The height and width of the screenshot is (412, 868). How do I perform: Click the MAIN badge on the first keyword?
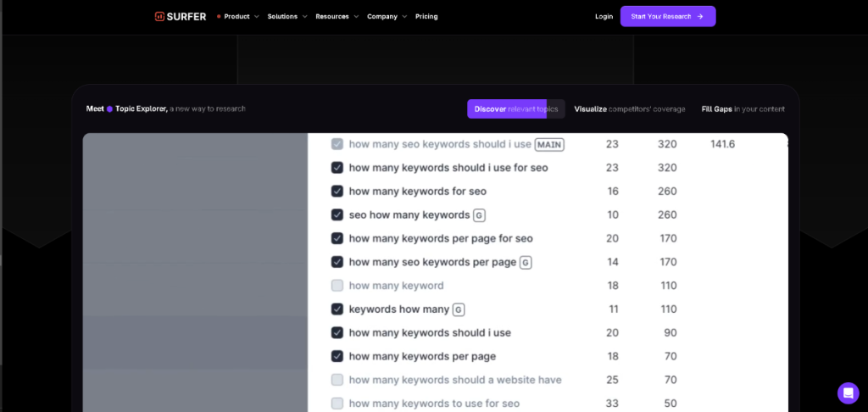tap(549, 144)
